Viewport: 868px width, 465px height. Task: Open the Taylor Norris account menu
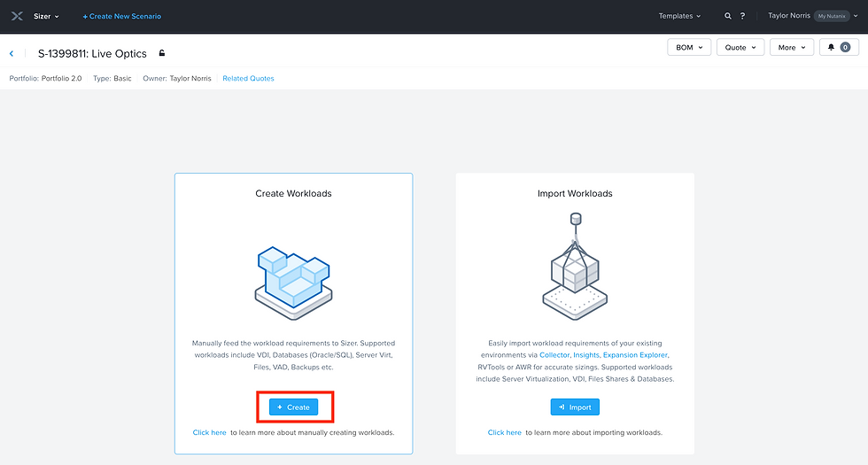click(x=813, y=16)
